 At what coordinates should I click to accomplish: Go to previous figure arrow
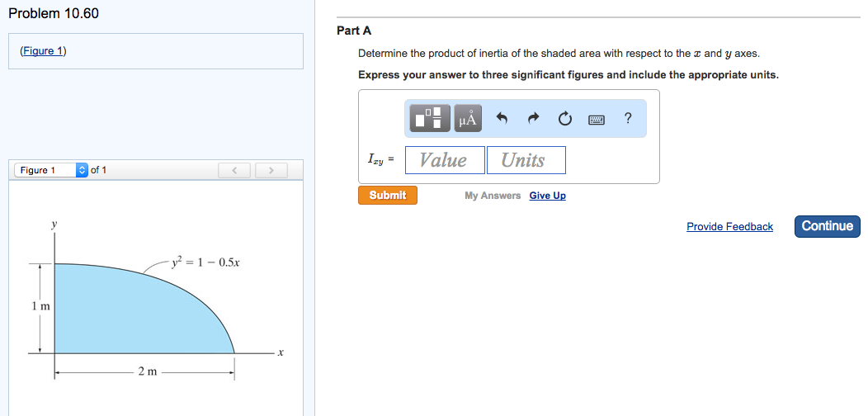(x=234, y=171)
